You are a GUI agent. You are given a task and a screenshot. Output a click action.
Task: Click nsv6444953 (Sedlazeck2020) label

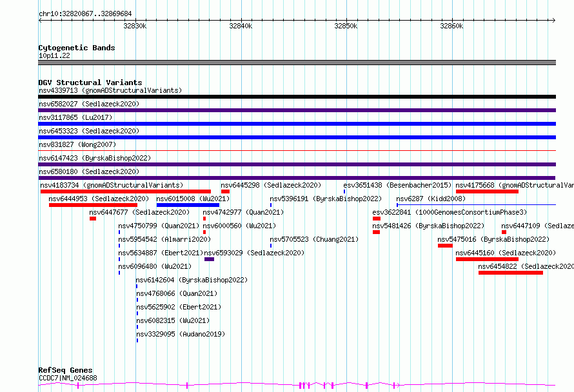pos(99,199)
